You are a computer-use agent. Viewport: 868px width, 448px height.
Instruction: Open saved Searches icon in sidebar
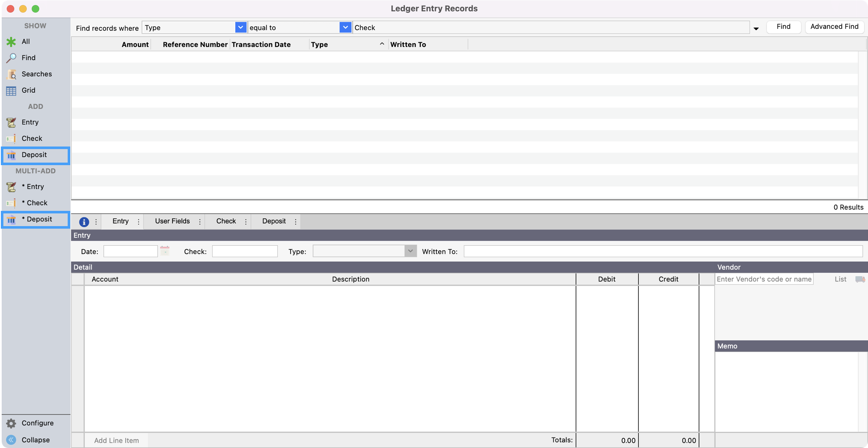click(11, 74)
